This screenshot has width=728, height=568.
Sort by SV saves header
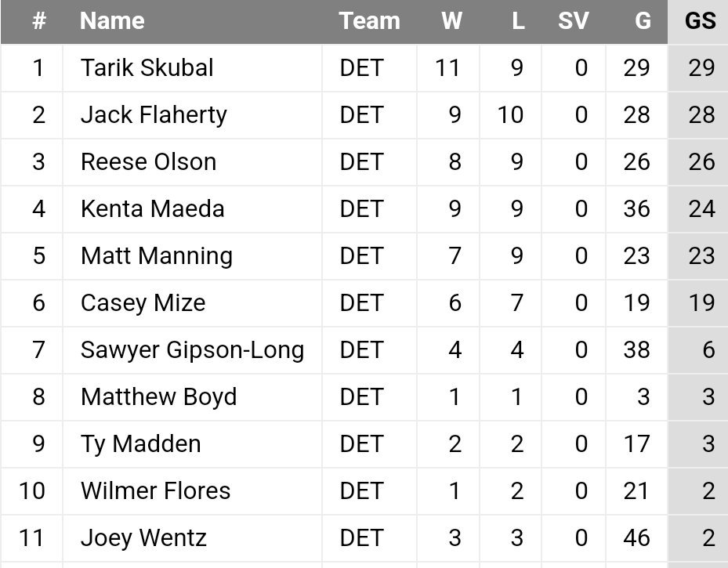(x=573, y=21)
